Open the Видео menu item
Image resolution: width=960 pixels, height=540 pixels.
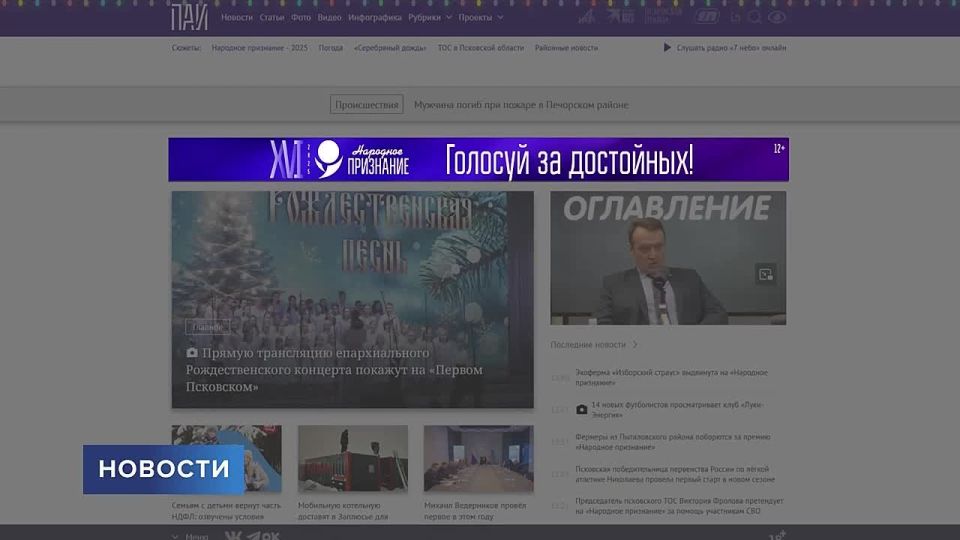(329, 17)
